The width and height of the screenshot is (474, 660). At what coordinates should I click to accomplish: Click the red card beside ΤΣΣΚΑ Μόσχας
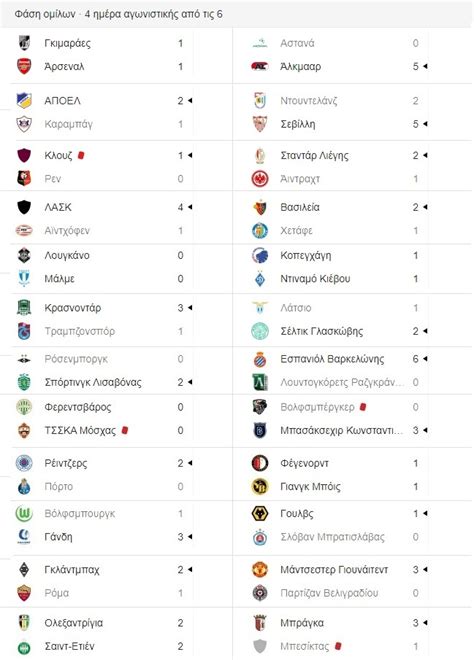click(x=125, y=430)
